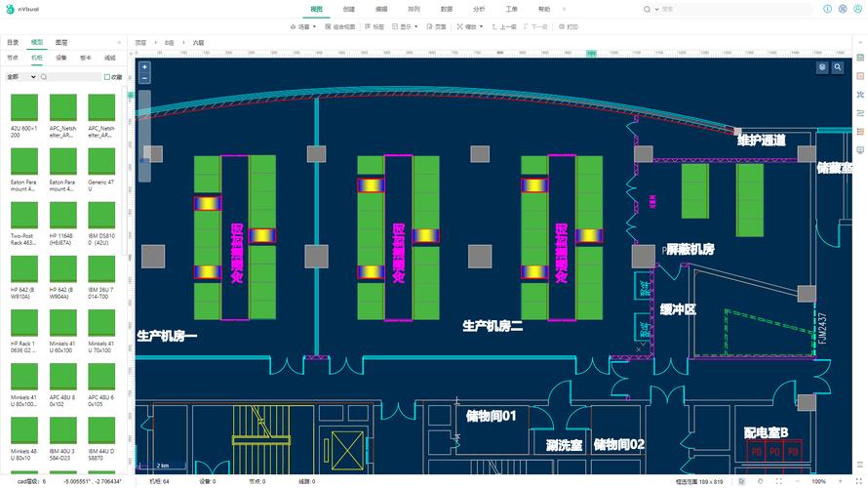Expand the right sidebar using top arrow
This screenshot has width=868, height=488.
pyautogui.click(x=859, y=43)
